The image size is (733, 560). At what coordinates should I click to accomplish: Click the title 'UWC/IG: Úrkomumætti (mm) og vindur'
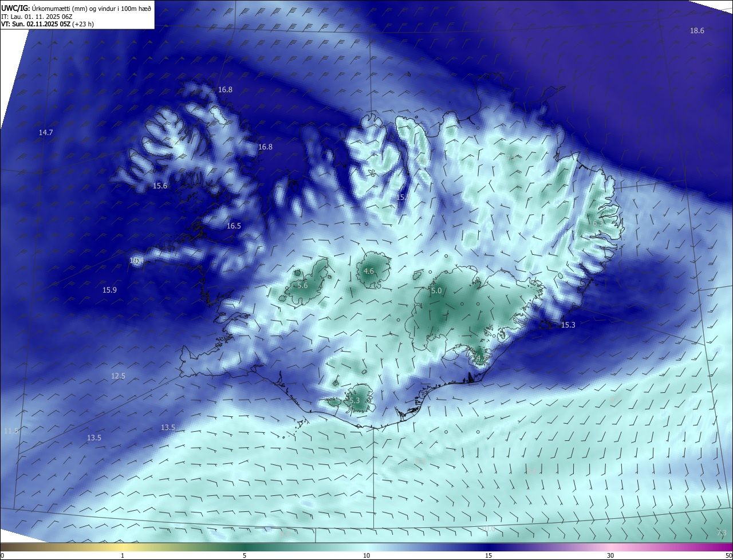coord(76,9)
